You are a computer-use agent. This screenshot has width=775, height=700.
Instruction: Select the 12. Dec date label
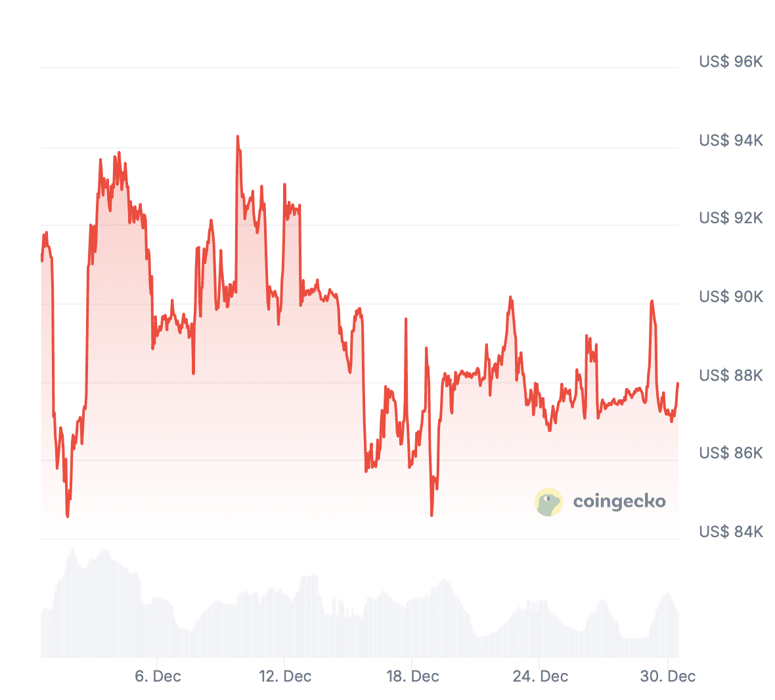(x=285, y=676)
